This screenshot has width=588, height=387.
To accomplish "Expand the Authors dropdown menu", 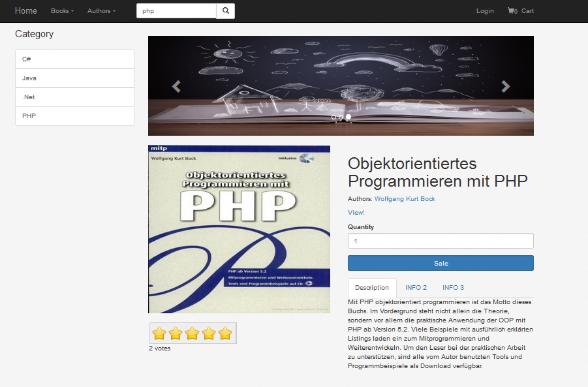I will (101, 11).
